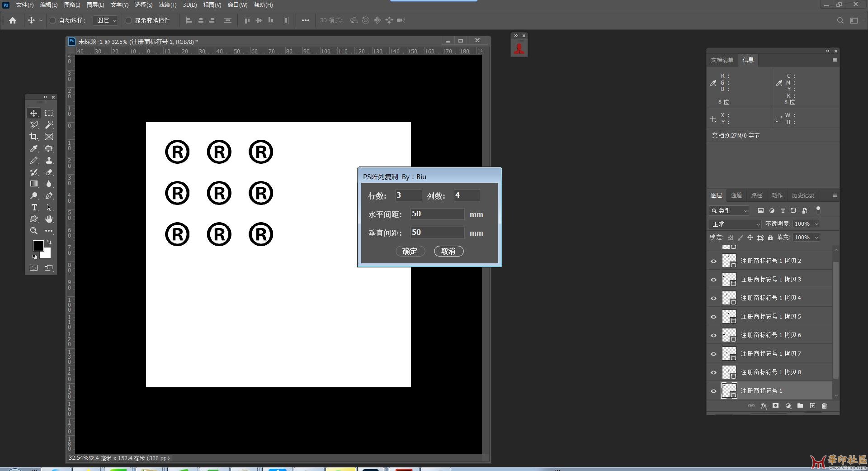
Task: Expand the 不透明度 opacity dropdown arrow
Action: pyautogui.click(x=816, y=224)
